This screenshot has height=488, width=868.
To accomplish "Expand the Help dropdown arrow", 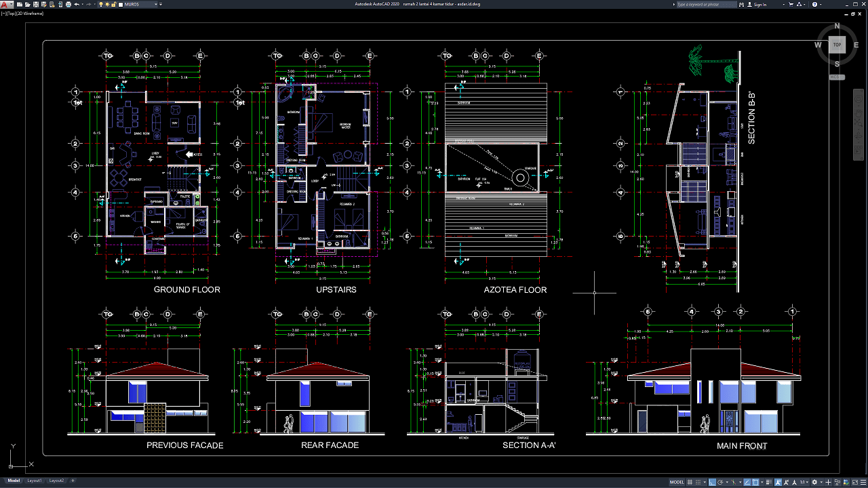I will (821, 4).
